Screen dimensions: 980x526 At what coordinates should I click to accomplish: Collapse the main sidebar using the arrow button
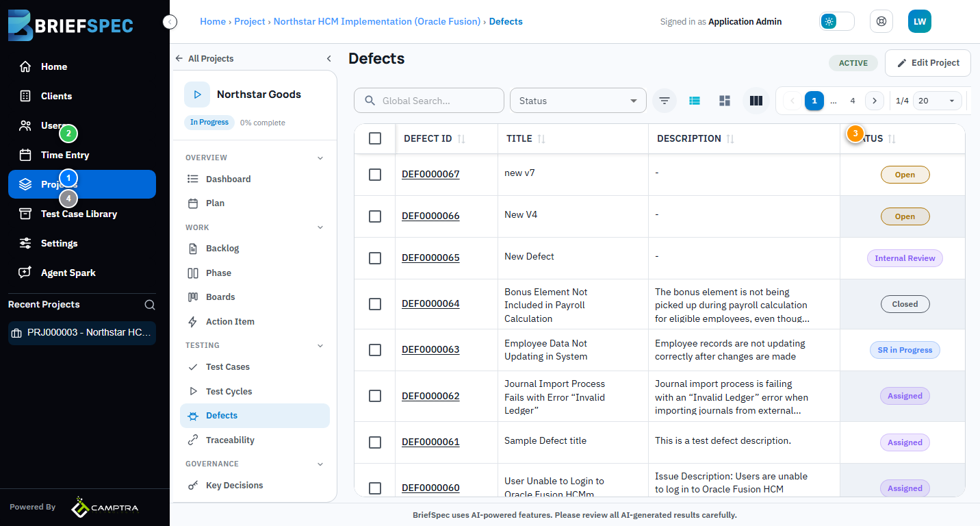(170, 22)
